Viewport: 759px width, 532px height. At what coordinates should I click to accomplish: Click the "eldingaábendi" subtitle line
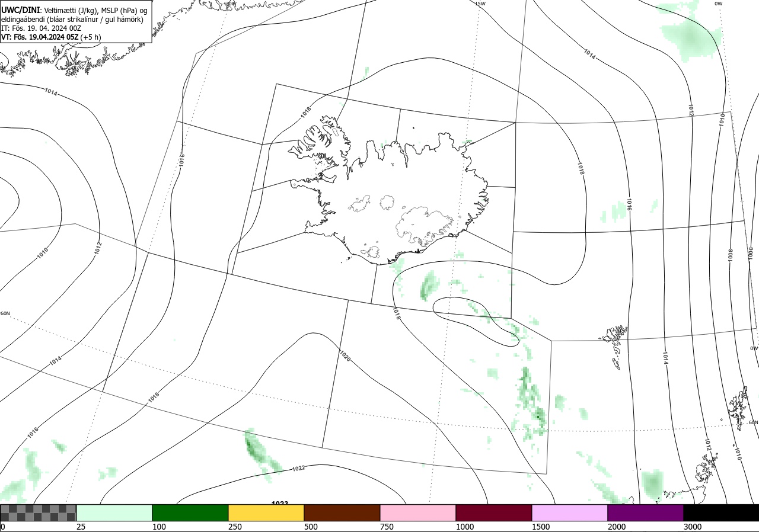coord(72,20)
